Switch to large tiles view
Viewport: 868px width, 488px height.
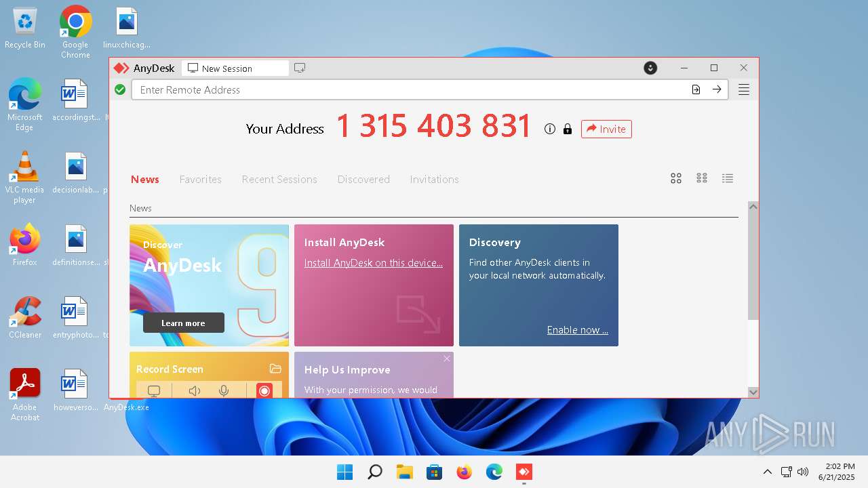676,178
